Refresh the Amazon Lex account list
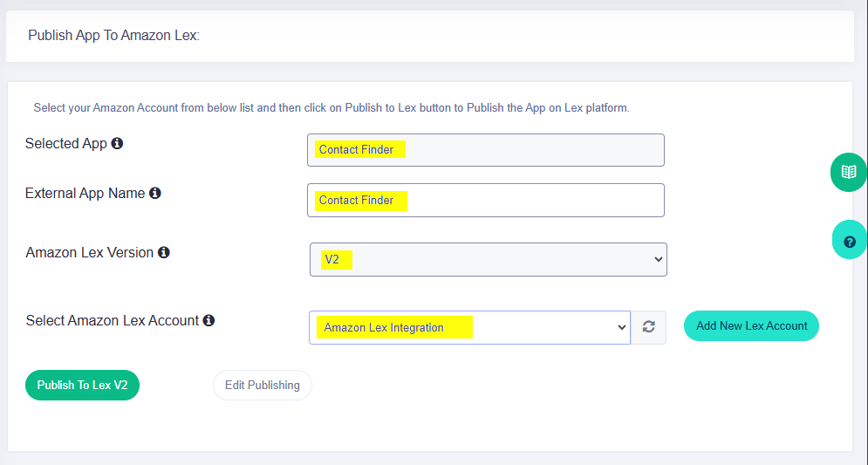 [x=649, y=327]
